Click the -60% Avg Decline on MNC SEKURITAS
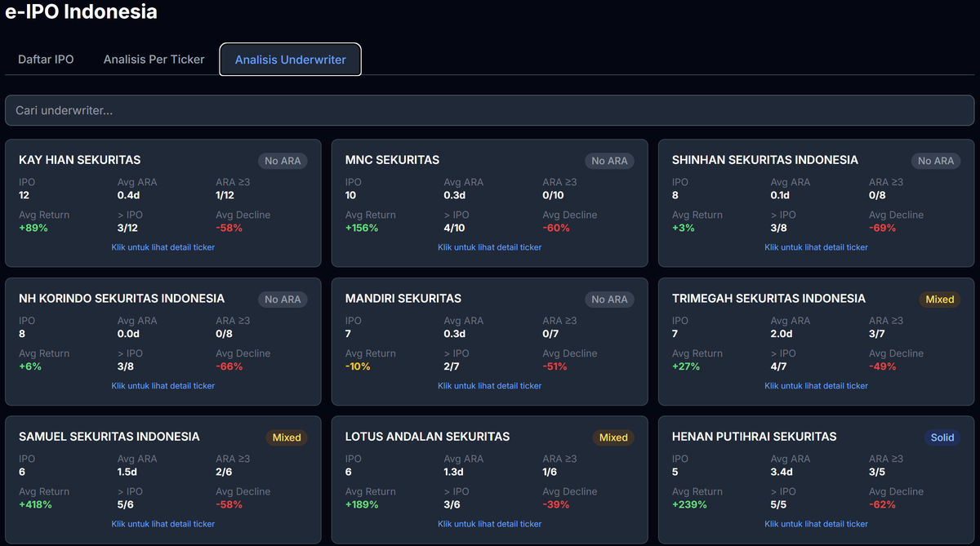Viewport: 980px width, 546px height. click(x=556, y=228)
